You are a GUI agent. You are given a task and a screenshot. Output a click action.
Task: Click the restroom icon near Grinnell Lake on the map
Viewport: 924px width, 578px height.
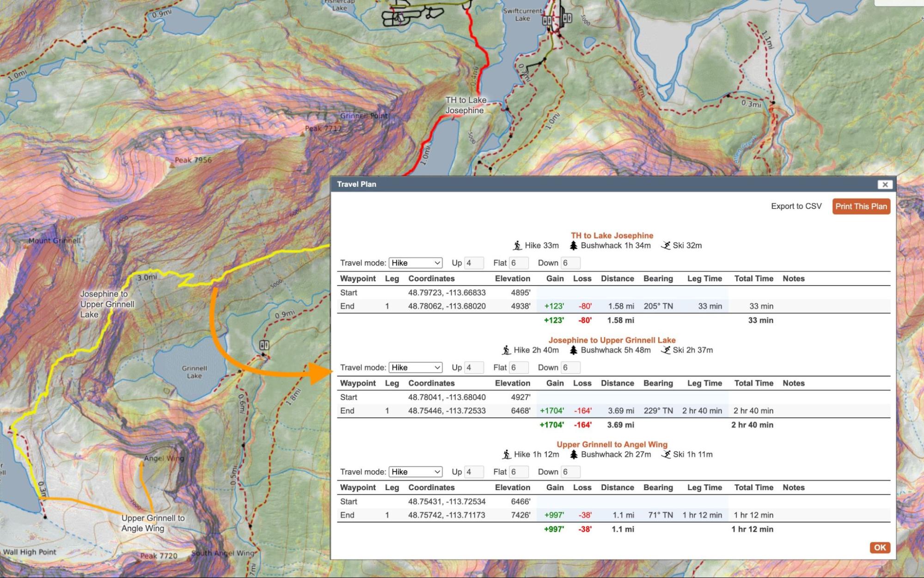click(264, 345)
